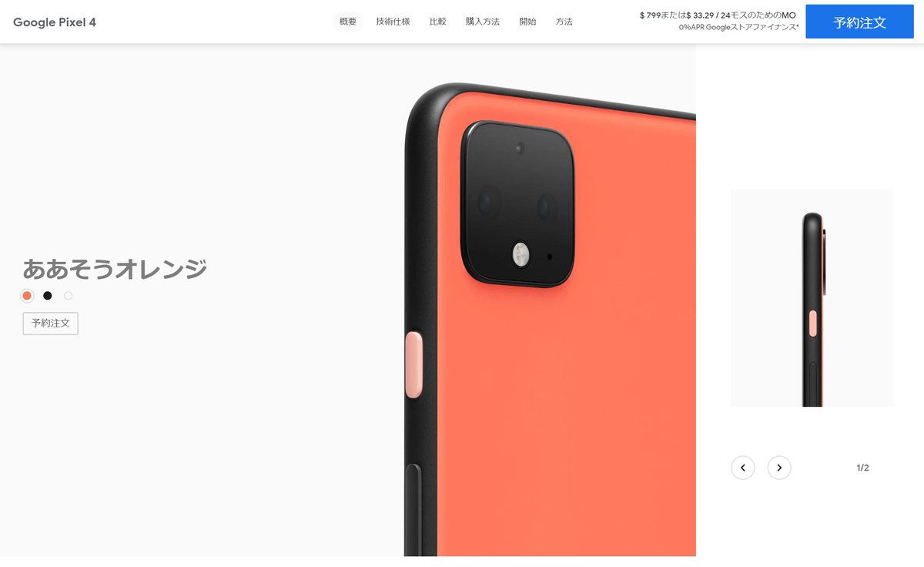Switch to the 技術仕様 tab
The height and width of the screenshot is (567, 924).
(393, 22)
